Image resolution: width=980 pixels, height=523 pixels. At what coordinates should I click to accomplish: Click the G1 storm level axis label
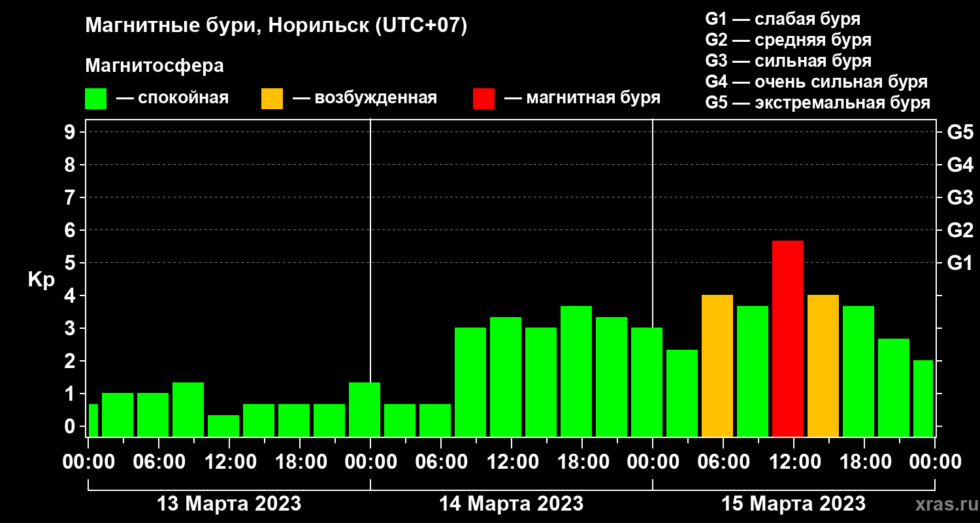pos(960,263)
